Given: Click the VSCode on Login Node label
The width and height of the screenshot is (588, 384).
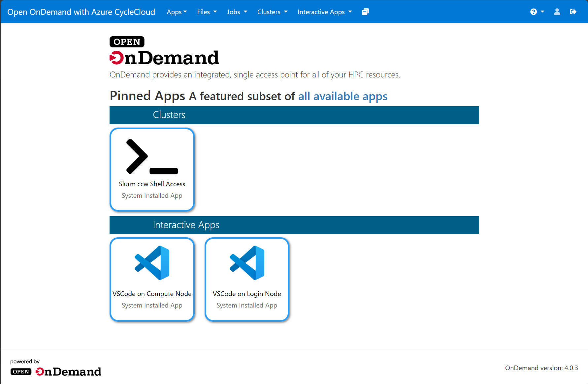Looking at the screenshot, I should 247,294.
